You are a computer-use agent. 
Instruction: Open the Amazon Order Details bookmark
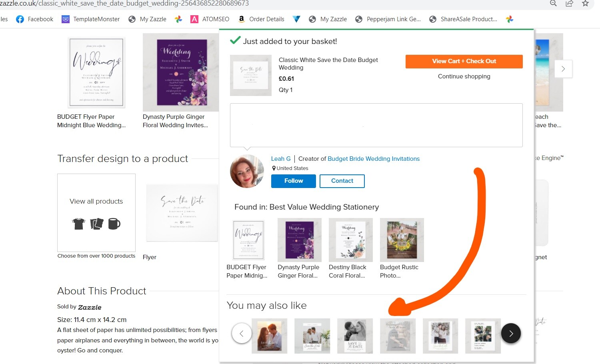261,19
